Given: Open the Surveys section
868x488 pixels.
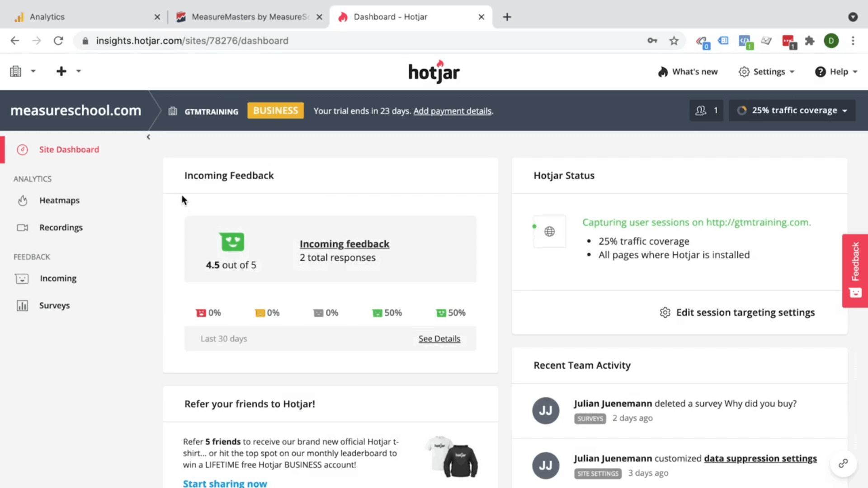Looking at the screenshot, I should tap(54, 305).
